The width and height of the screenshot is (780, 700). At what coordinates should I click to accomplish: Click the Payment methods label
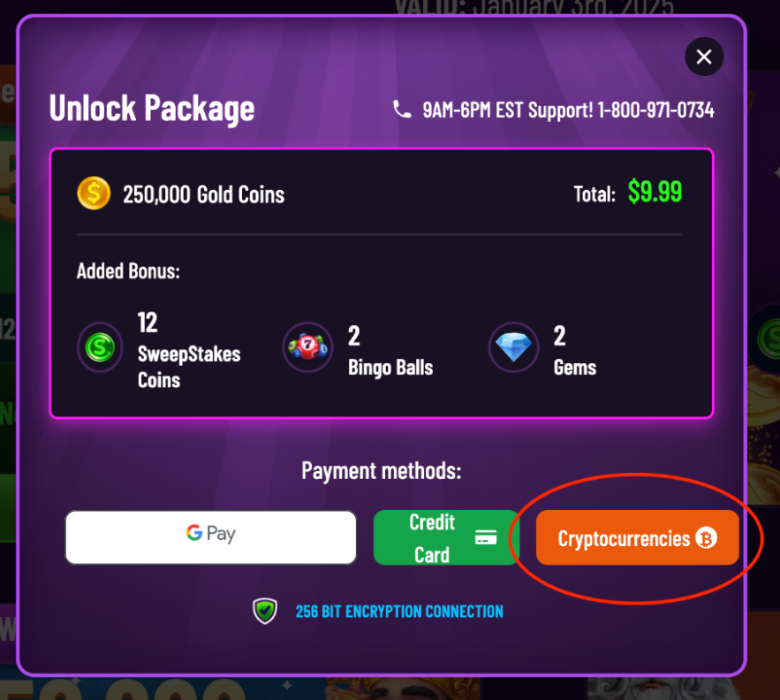pos(382,470)
